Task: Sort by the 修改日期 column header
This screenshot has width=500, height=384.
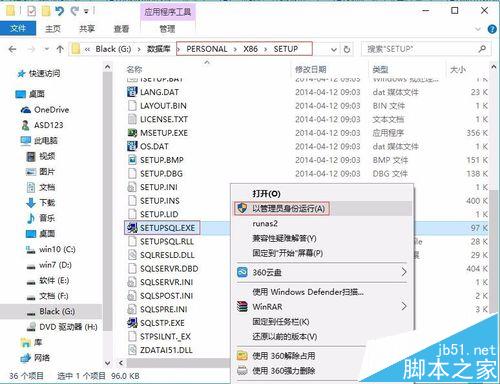Action: click(x=311, y=69)
